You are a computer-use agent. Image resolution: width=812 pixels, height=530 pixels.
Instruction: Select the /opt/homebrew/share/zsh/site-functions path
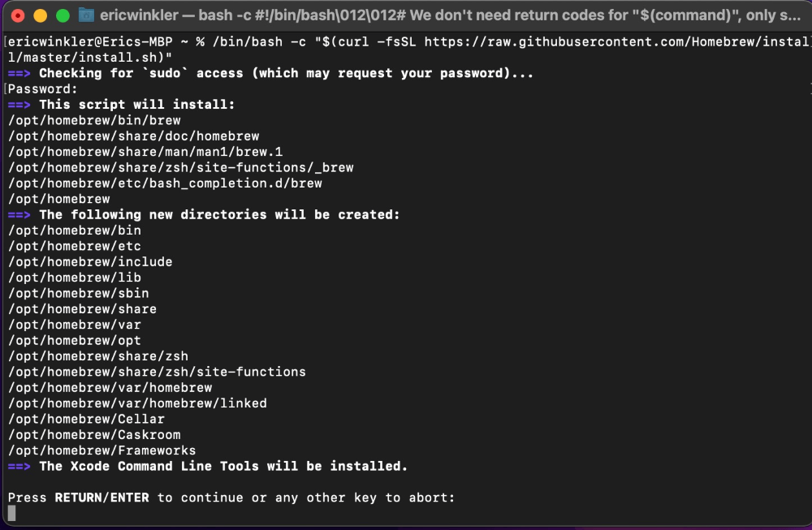pos(156,372)
